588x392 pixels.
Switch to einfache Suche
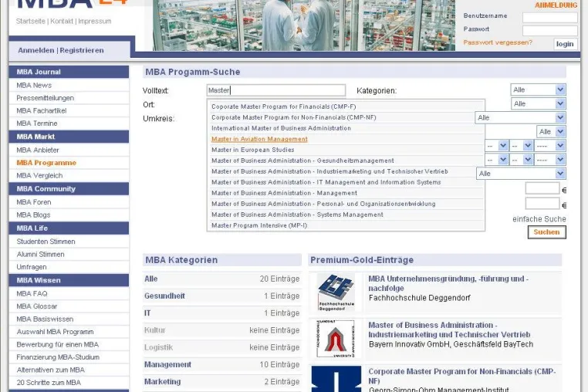pos(539,219)
